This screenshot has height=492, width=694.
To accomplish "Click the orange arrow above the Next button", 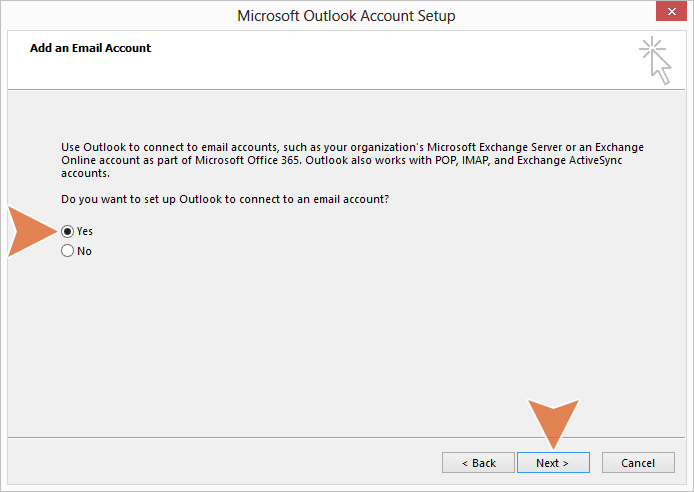I will click(553, 423).
